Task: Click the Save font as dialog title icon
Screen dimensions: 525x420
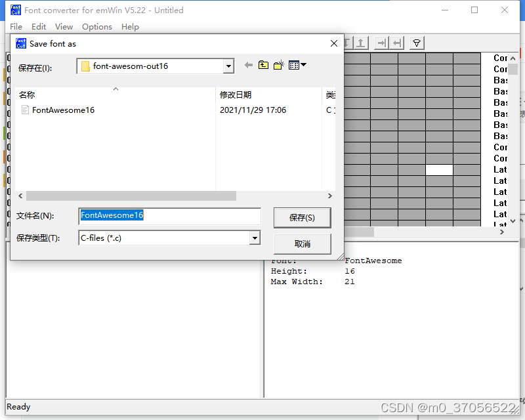Action: 21,43
